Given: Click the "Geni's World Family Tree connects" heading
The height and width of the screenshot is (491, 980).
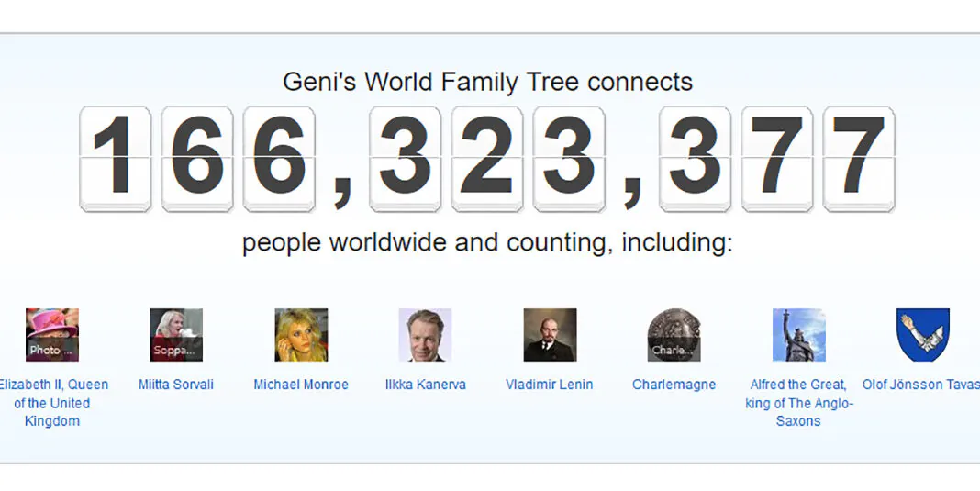Looking at the screenshot, I should (x=487, y=82).
